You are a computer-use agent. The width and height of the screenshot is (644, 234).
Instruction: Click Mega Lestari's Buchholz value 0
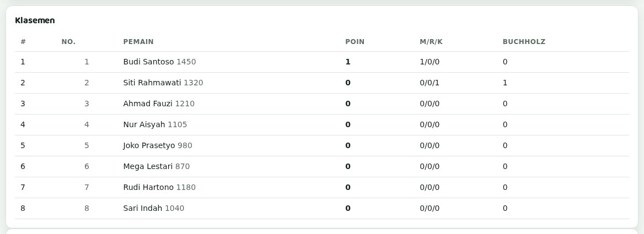[505, 166]
